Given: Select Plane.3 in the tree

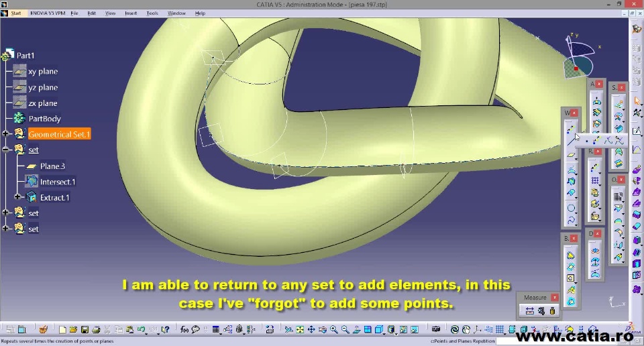Looking at the screenshot, I should click(x=52, y=166).
